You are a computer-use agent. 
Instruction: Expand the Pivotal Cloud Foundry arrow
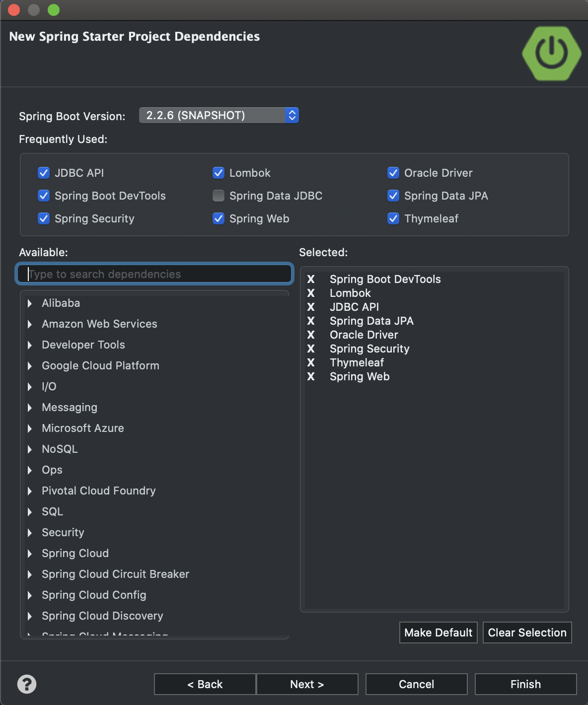(30, 491)
